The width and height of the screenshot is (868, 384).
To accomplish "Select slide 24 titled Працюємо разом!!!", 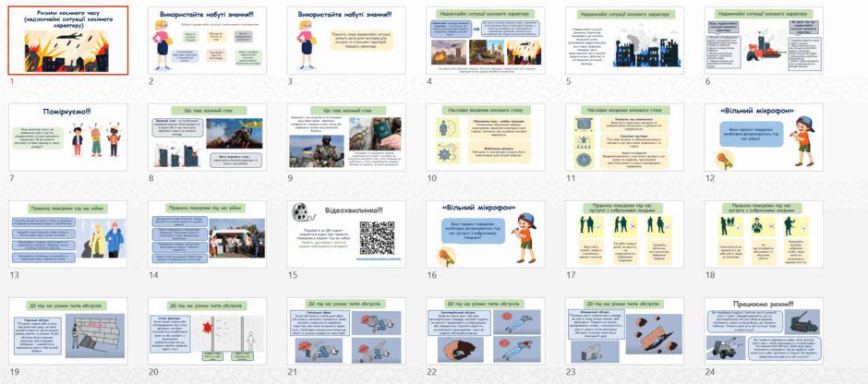I will (x=764, y=330).
